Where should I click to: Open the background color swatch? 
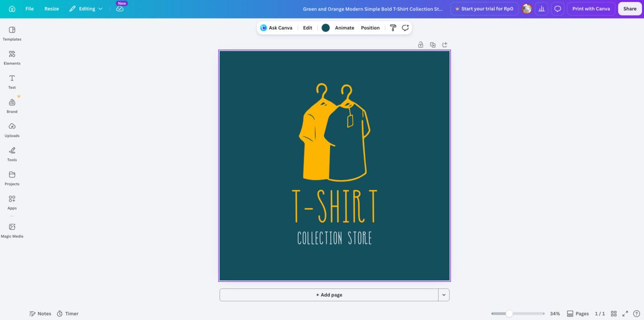(x=326, y=28)
